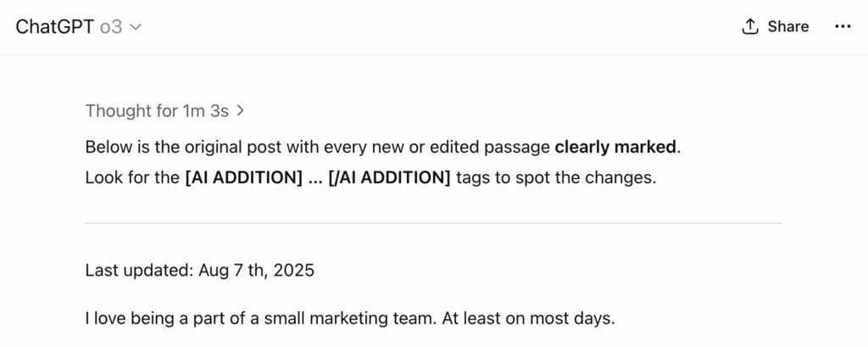The height and width of the screenshot is (347, 868).
Task: Click the bold 'clearly marked' text
Action: click(615, 147)
